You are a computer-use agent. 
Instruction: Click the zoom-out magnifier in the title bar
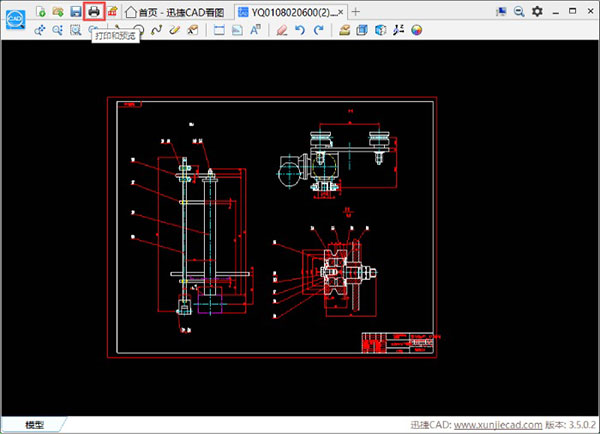518,10
